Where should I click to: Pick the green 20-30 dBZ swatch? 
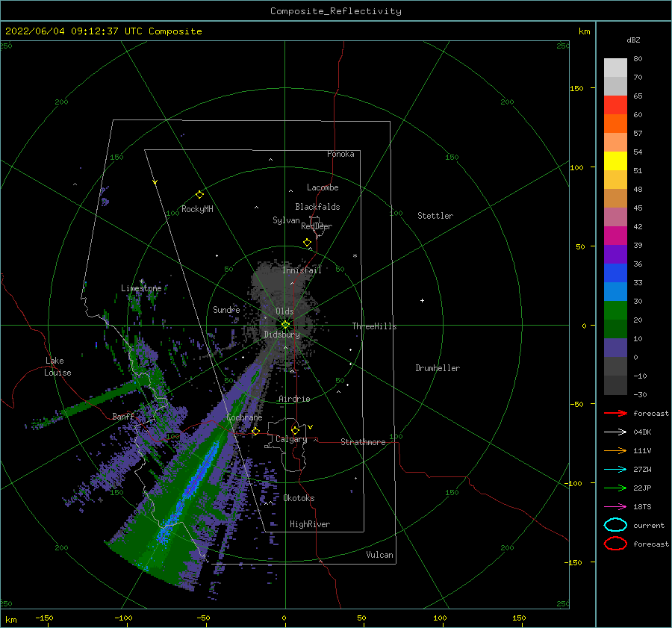pos(615,310)
